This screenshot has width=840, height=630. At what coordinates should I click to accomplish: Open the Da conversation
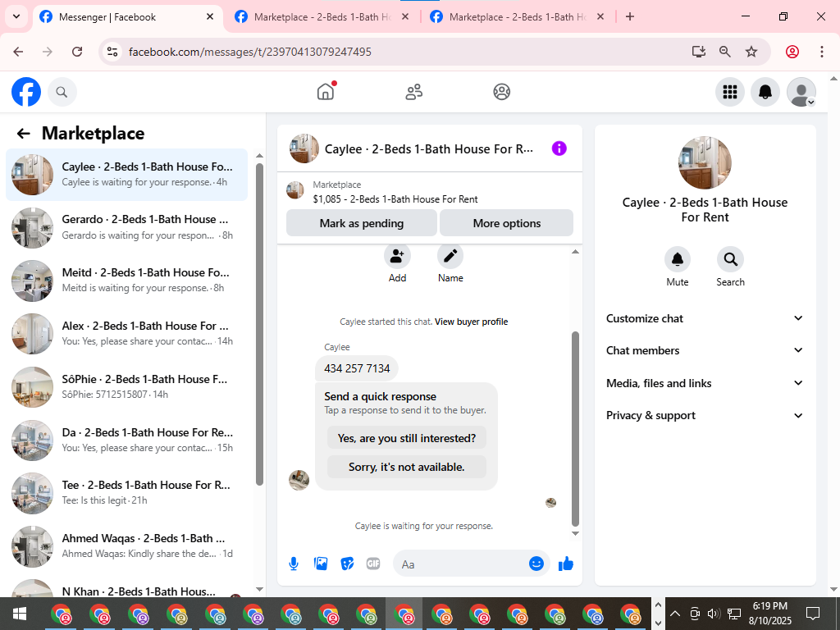[127, 441]
